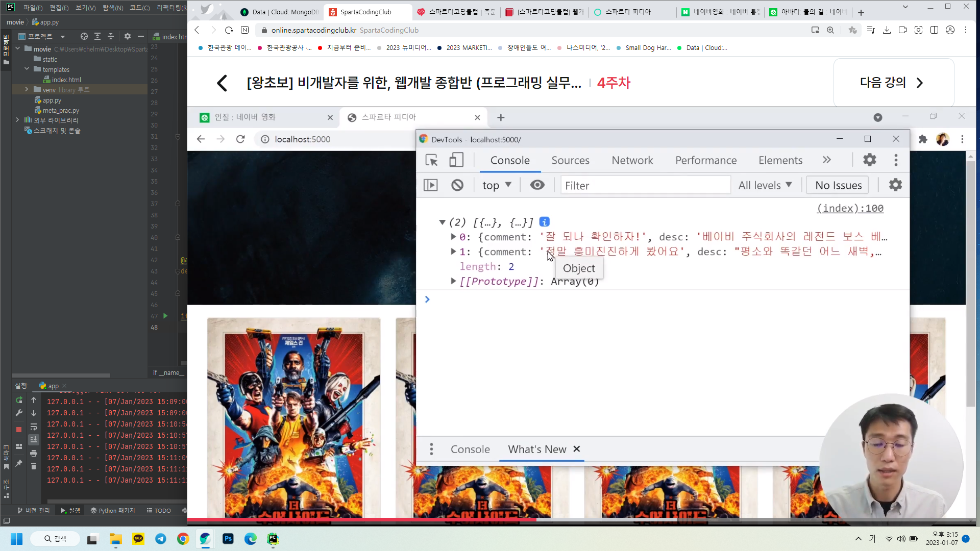This screenshot has height=551, width=980.
Task: Open the 한국관광공사 bookmark
Action: (285, 47)
